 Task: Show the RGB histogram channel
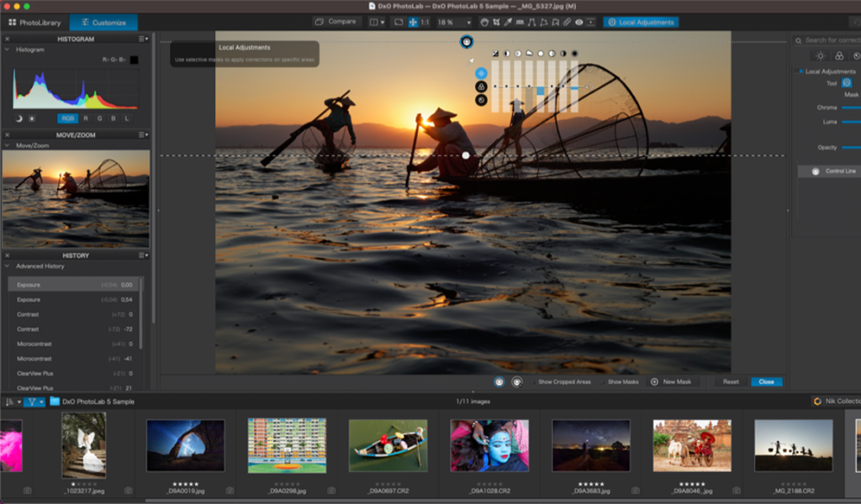pos(67,118)
